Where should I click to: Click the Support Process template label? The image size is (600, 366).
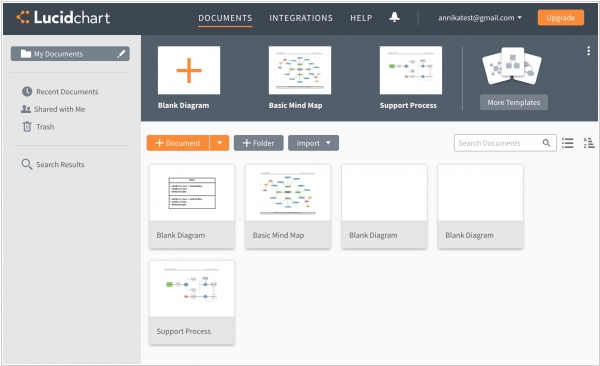[x=408, y=105]
